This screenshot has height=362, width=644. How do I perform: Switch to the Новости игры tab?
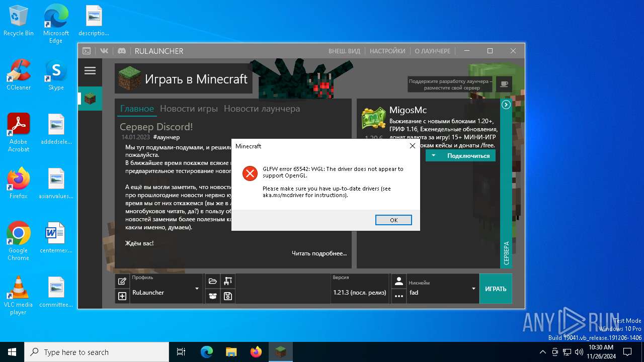(189, 109)
